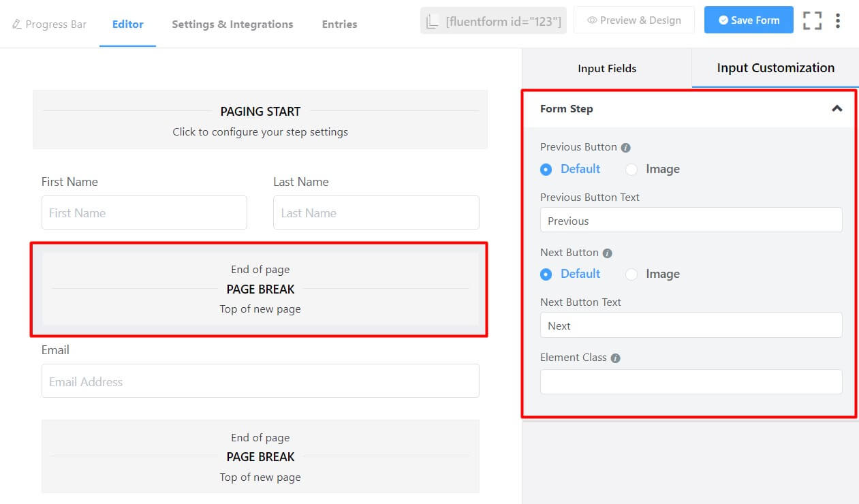Click the PAGING START block to configure steps

point(260,119)
